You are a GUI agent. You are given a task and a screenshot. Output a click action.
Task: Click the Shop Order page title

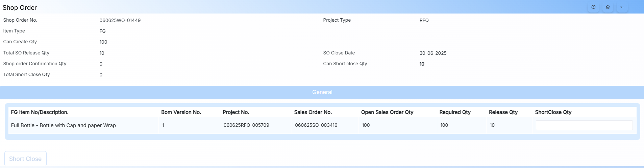(20, 7)
